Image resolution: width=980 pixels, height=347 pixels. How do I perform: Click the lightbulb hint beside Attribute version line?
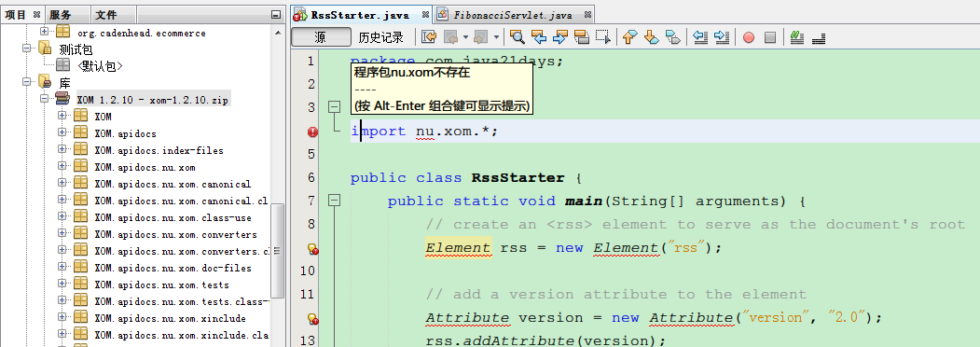click(313, 319)
